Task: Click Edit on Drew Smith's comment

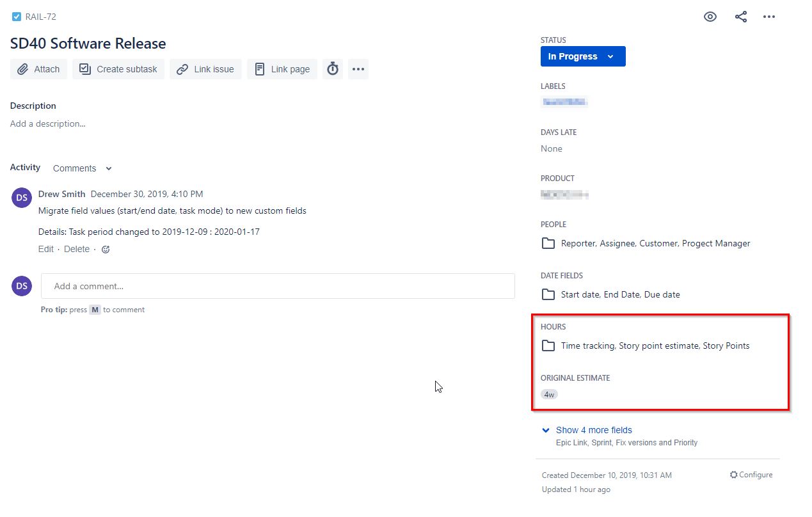Action: [46, 249]
